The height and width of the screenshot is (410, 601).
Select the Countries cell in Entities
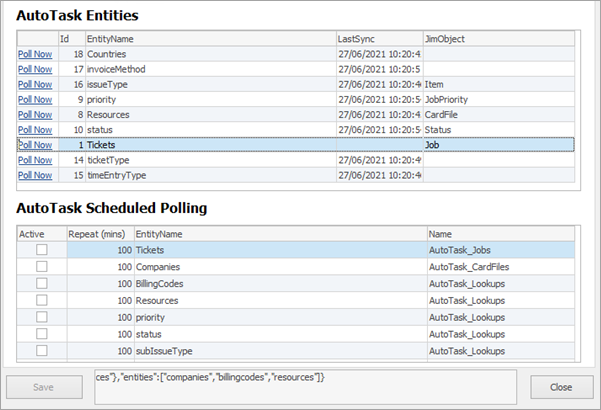pyautogui.click(x=211, y=54)
